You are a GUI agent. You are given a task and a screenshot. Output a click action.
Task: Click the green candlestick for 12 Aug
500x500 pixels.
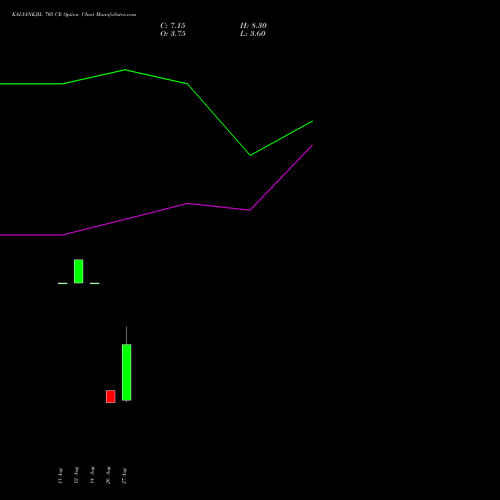79,271
